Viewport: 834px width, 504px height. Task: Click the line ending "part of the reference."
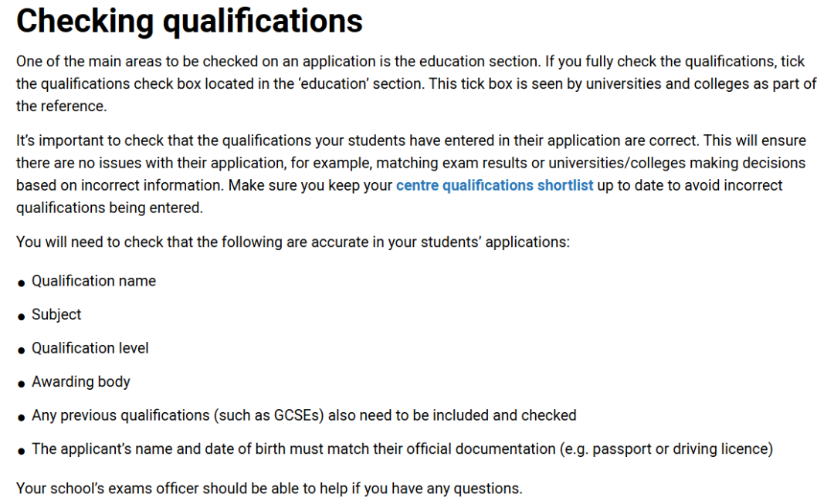coord(62,107)
